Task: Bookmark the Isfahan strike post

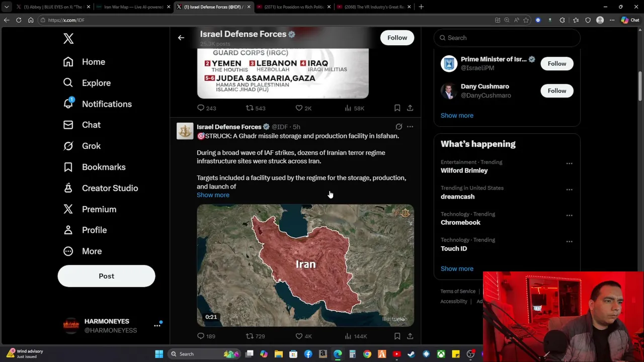Action: coord(397,336)
